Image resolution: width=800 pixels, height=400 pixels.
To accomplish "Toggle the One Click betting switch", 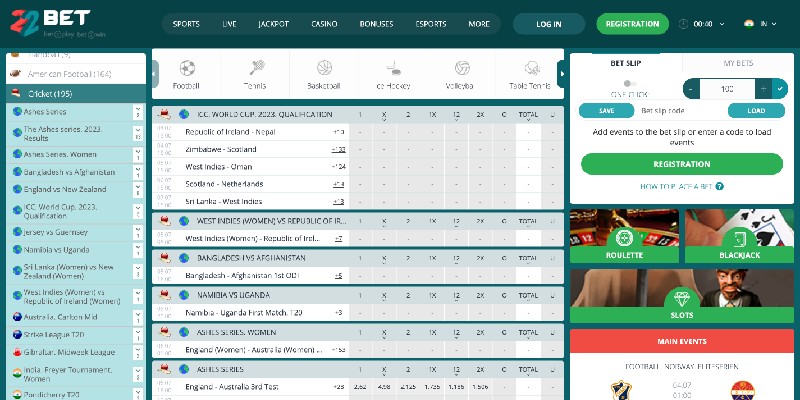I will coord(629,83).
